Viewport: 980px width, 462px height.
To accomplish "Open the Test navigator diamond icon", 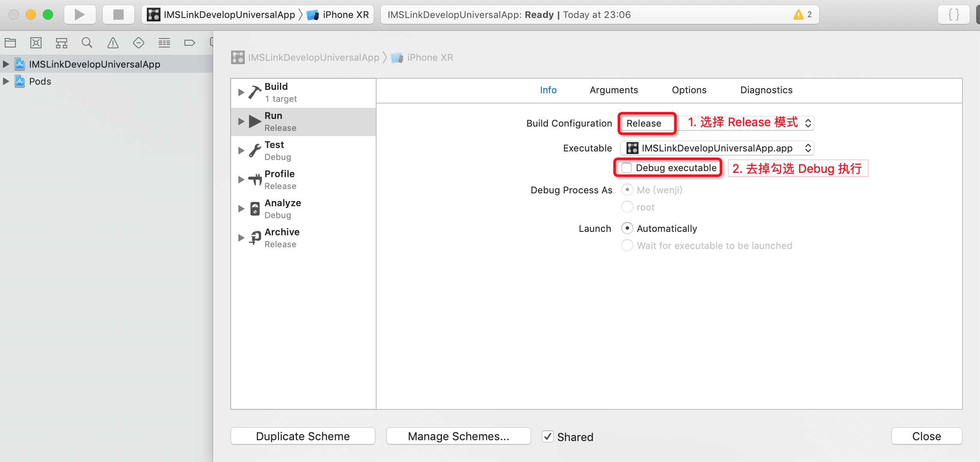I will 139,43.
